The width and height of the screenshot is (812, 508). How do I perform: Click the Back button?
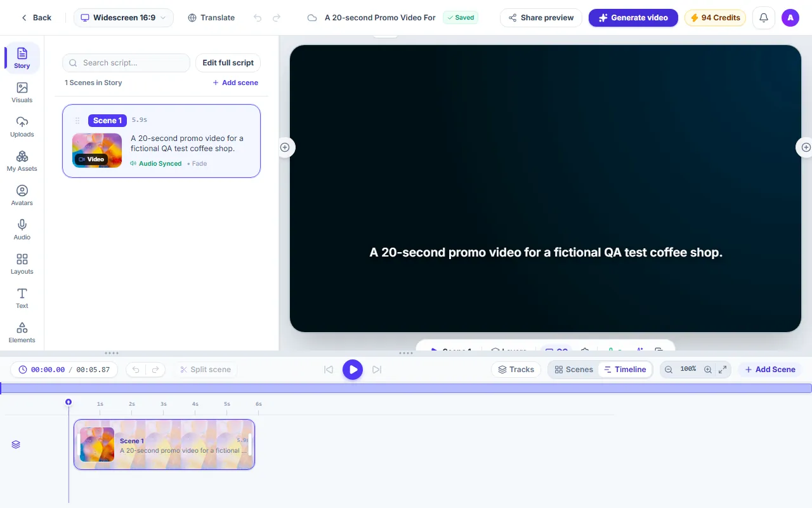[x=36, y=18]
